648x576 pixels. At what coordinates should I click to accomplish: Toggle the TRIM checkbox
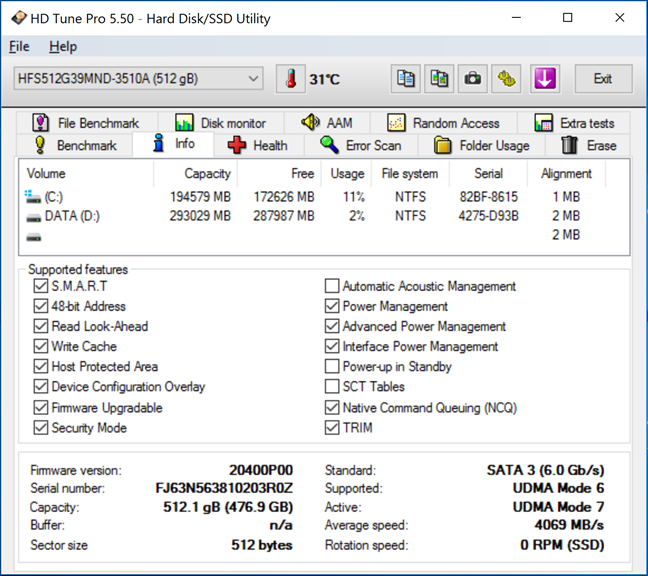pos(332,428)
